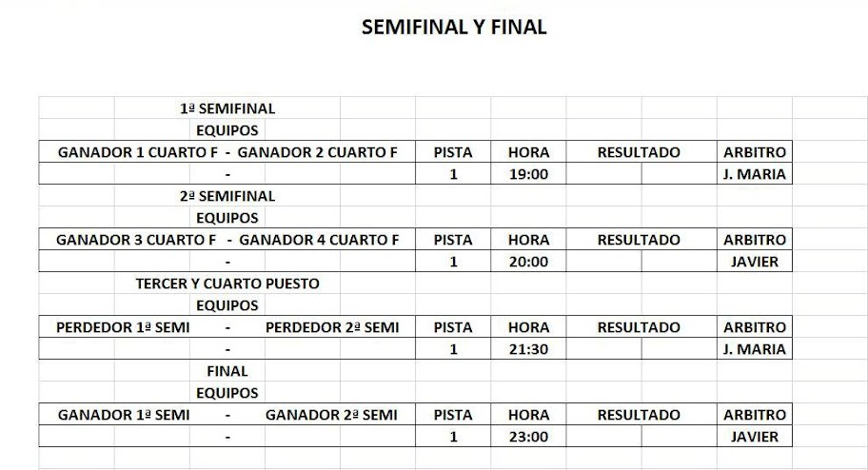
Task: Select J. MARIA in the 19:00 row
Action: tap(755, 175)
